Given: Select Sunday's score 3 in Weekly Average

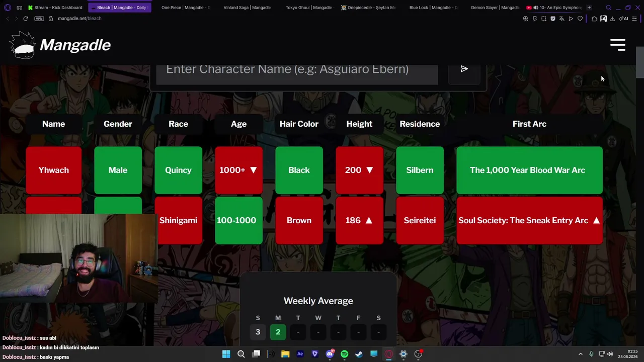Looking at the screenshot, I should (x=258, y=332).
